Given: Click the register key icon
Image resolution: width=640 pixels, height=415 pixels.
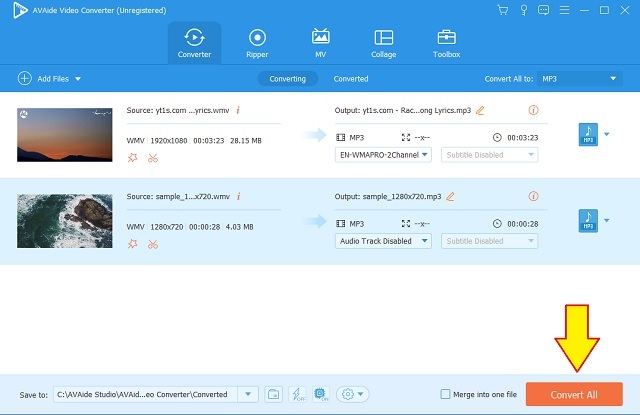Looking at the screenshot, I should pos(524,10).
